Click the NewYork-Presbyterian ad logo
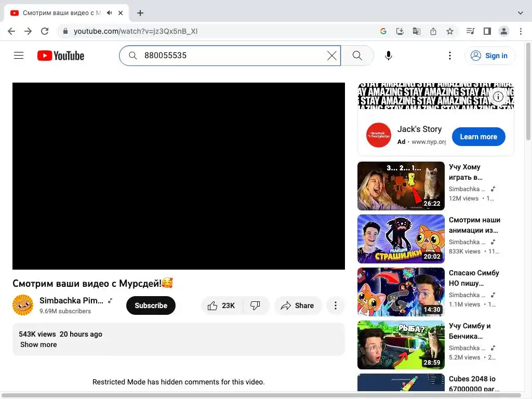Image resolution: width=532 pixels, height=399 pixels. point(379,135)
